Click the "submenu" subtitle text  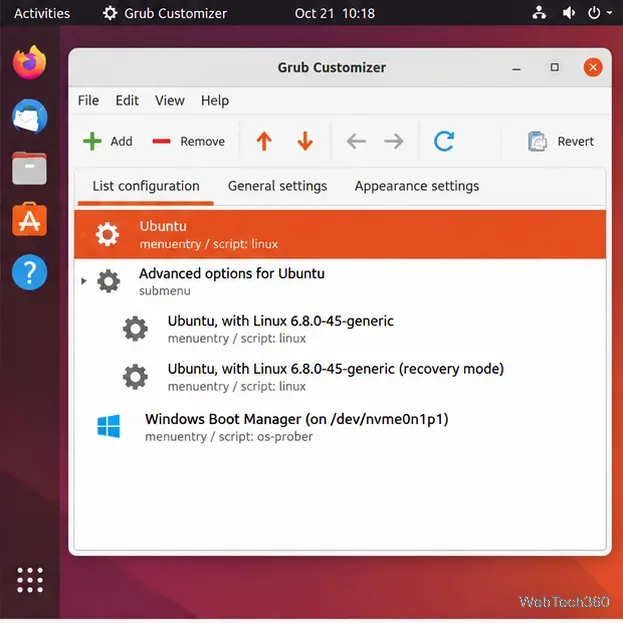point(165,291)
